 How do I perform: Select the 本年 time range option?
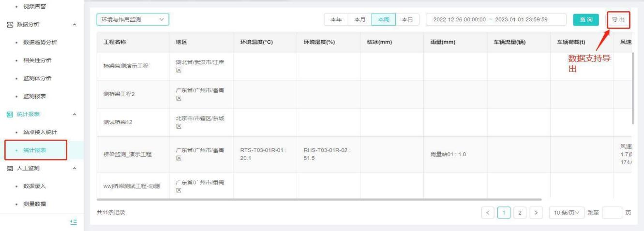(x=336, y=19)
